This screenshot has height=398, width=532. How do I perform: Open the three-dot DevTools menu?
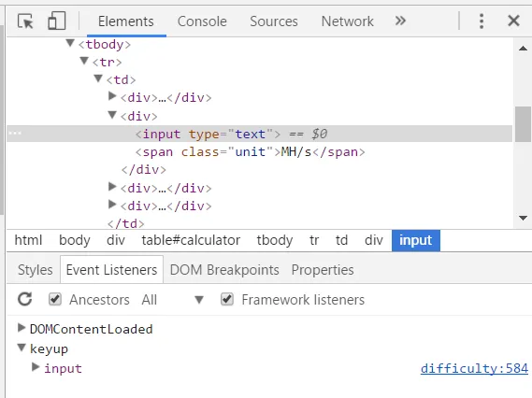click(482, 21)
